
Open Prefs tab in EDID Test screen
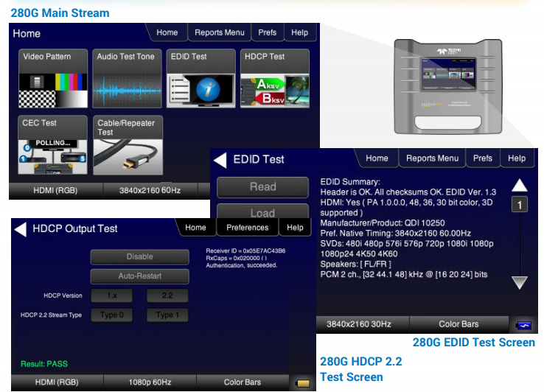483,158
